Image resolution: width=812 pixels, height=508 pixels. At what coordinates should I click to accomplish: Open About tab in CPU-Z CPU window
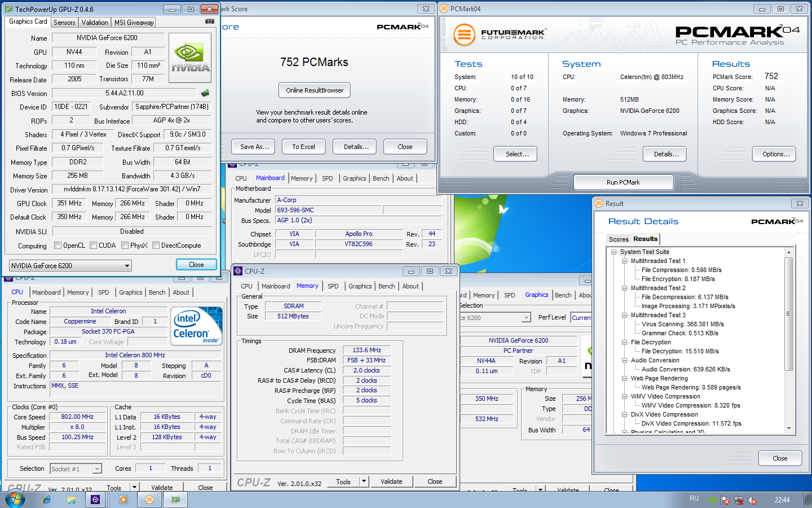tap(181, 292)
